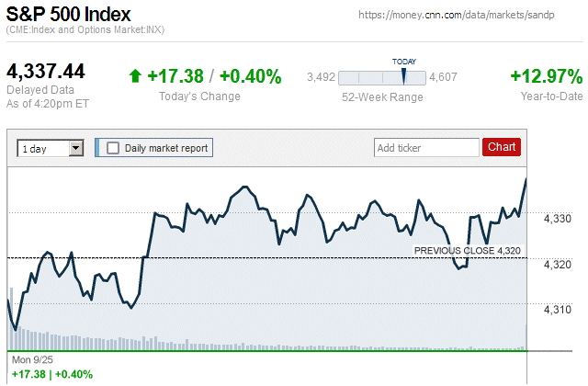Click the 52-Week Range slider bar

coord(382,77)
